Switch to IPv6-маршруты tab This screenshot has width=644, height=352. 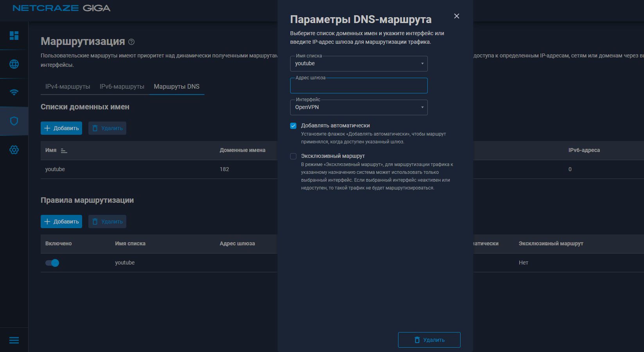pyautogui.click(x=122, y=86)
